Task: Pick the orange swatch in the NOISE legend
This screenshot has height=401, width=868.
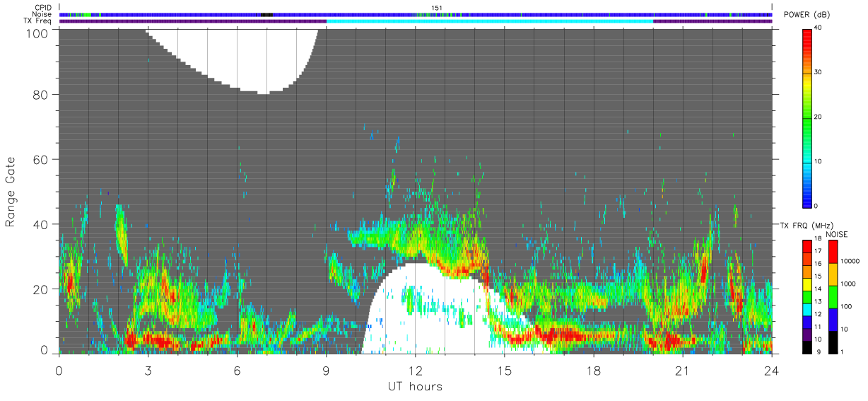Action: pos(832,274)
